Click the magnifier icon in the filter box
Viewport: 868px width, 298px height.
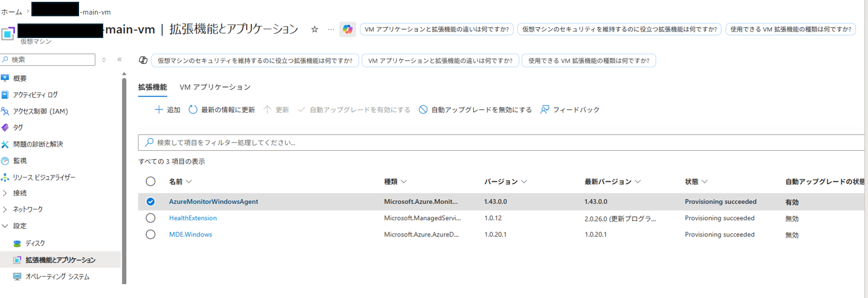pos(149,143)
